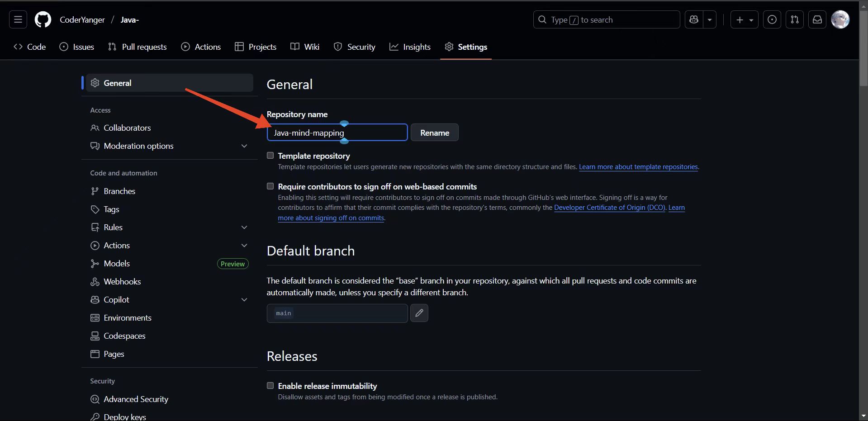Select General in the settings sidebar

point(170,83)
